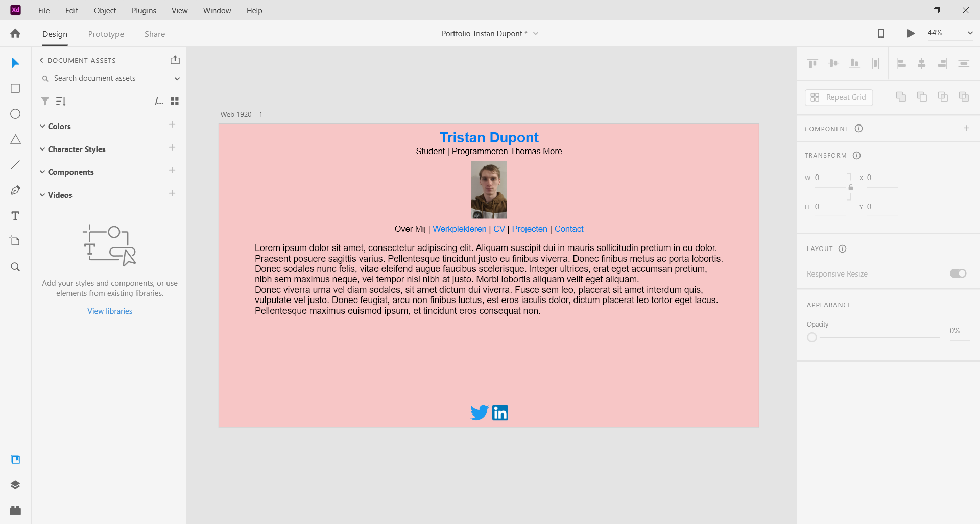
Task: Select the Artboard tool
Action: tap(15, 241)
